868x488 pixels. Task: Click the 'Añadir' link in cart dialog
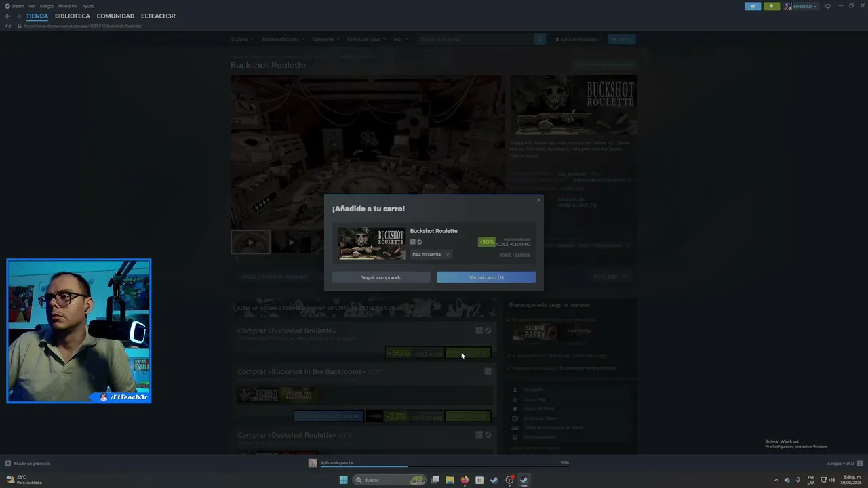click(505, 254)
